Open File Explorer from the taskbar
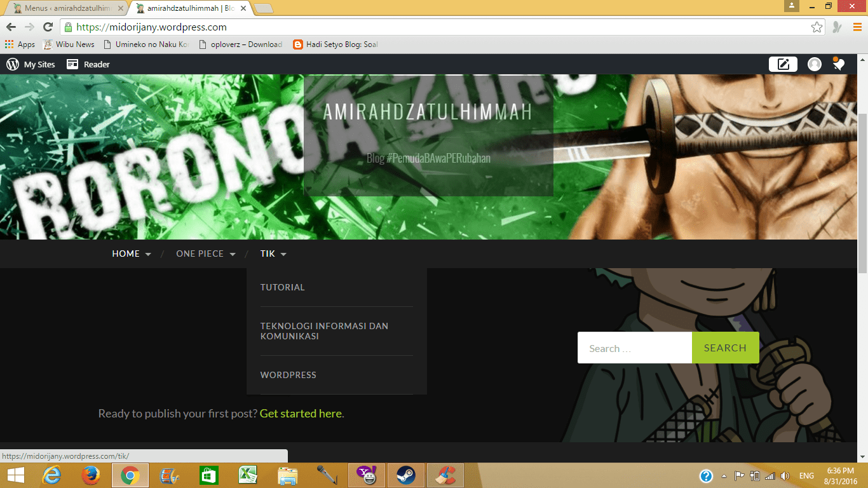 pos(288,475)
